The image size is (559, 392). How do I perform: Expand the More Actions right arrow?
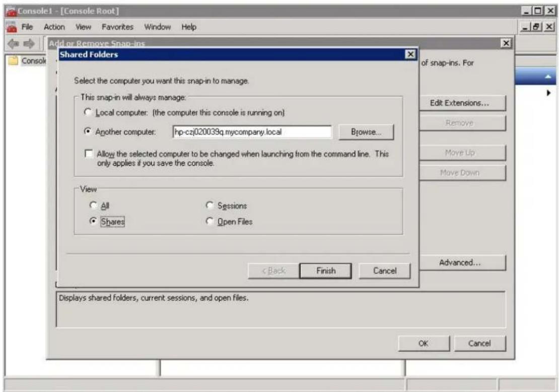pyautogui.click(x=548, y=93)
